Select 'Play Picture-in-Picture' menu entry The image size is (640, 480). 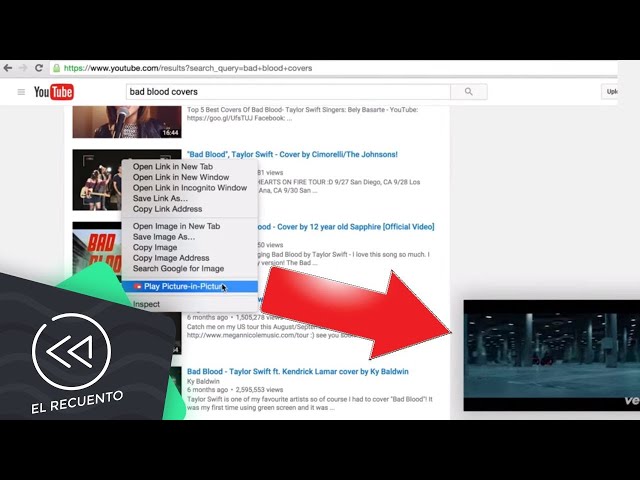point(190,287)
